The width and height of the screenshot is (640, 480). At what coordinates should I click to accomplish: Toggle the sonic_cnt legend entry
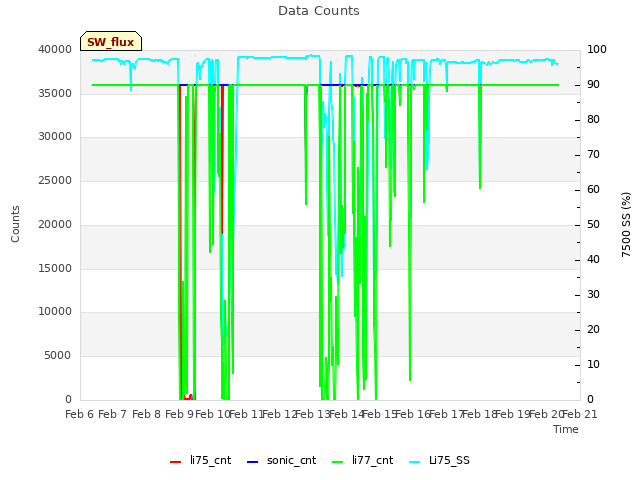pyautogui.click(x=282, y=460)
